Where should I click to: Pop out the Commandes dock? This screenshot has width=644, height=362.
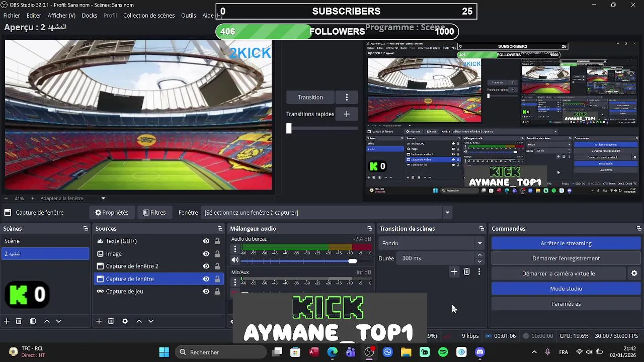click(639, 229)
